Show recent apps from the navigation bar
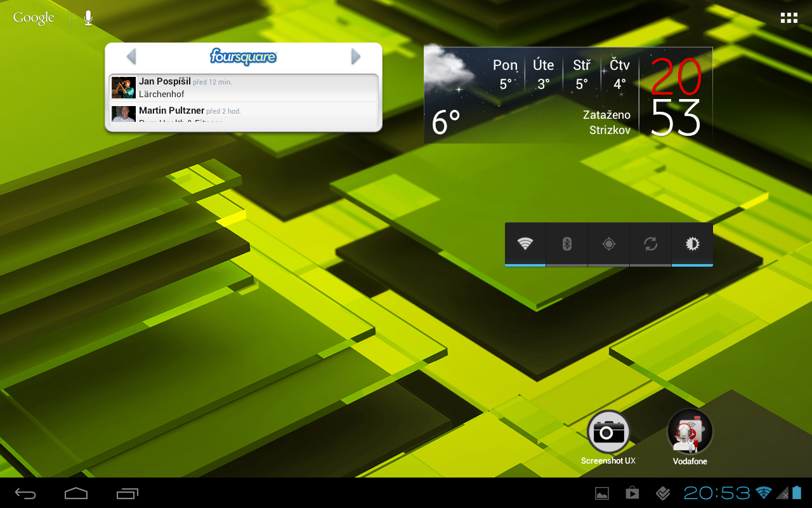 tap(128, 493)
